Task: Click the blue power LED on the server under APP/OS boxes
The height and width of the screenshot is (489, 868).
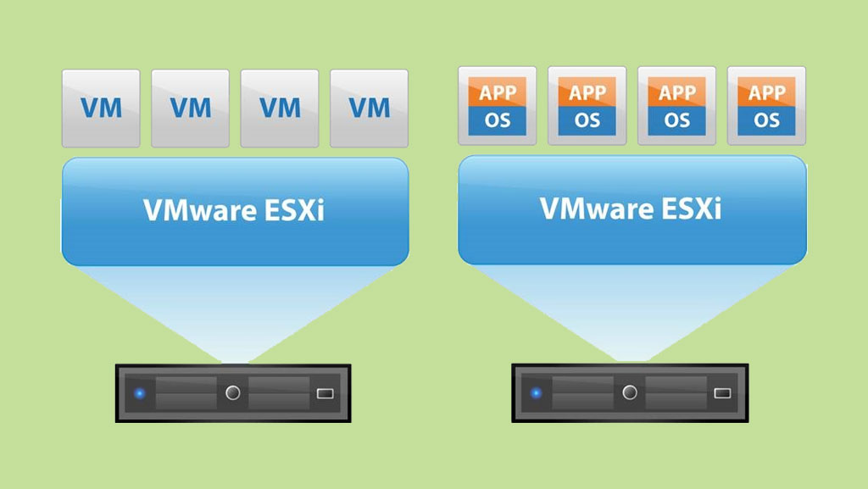Action: click(536, 392)
